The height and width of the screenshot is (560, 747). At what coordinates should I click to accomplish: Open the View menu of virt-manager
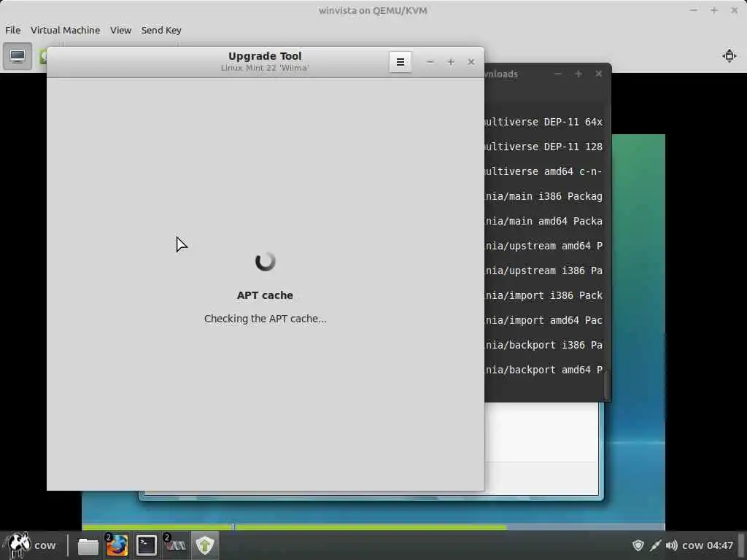(120, 30)
